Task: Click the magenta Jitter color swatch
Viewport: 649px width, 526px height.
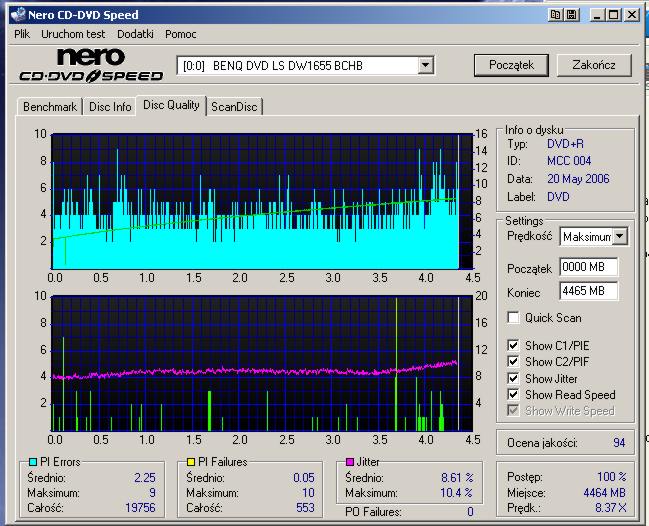Action: [x=350, y=462]
